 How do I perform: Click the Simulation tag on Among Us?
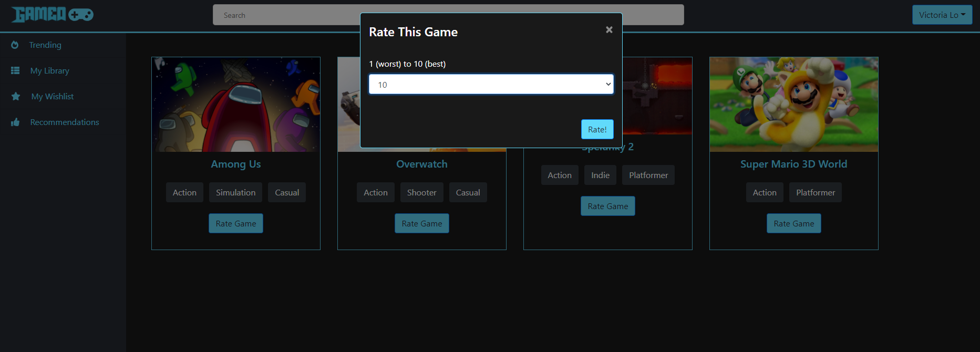[x=236, y=192]
